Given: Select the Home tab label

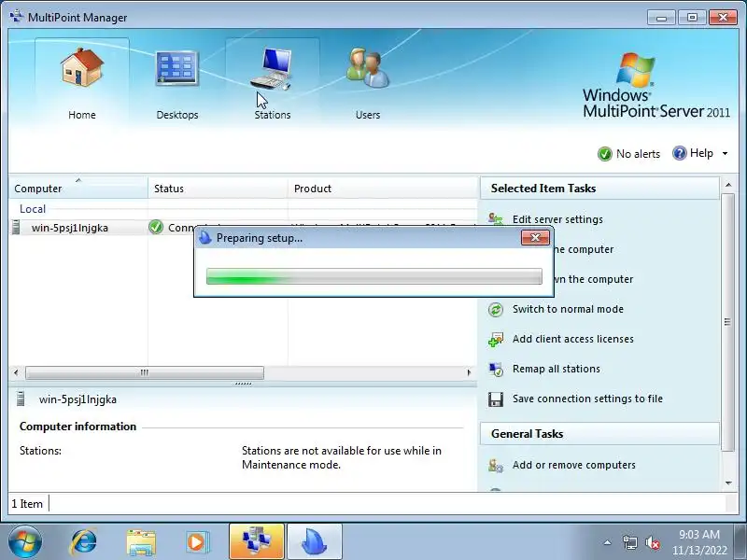Looking at the screenshot, I should [82, 115].
